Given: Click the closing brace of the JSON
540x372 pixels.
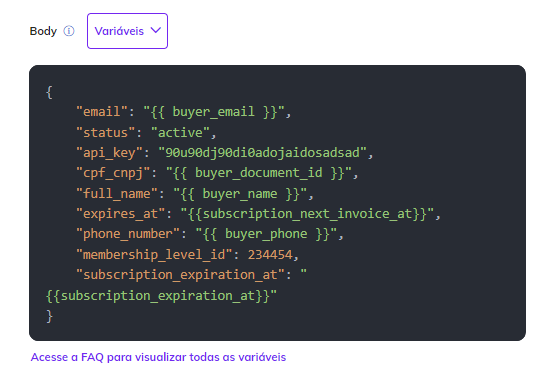Looking at the screenshot, I should click(x=50, y=316).
